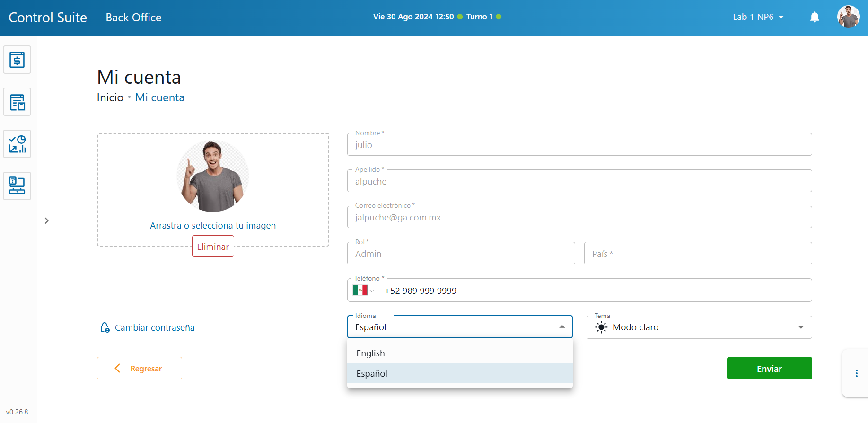
Task: Click Inicio in the breadcrumb
Action: click(110, 97)
